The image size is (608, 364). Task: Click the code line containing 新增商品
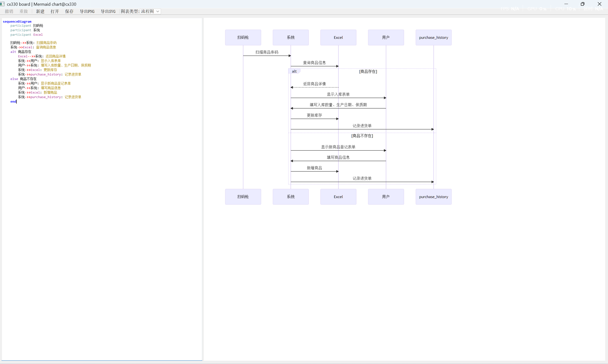point(38,92)
